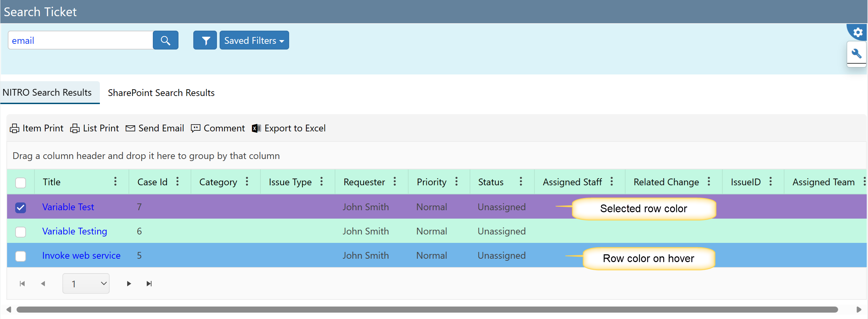Expand the Saved Filters dropdown
Screen dimensions: 868x319
(254, 40)
